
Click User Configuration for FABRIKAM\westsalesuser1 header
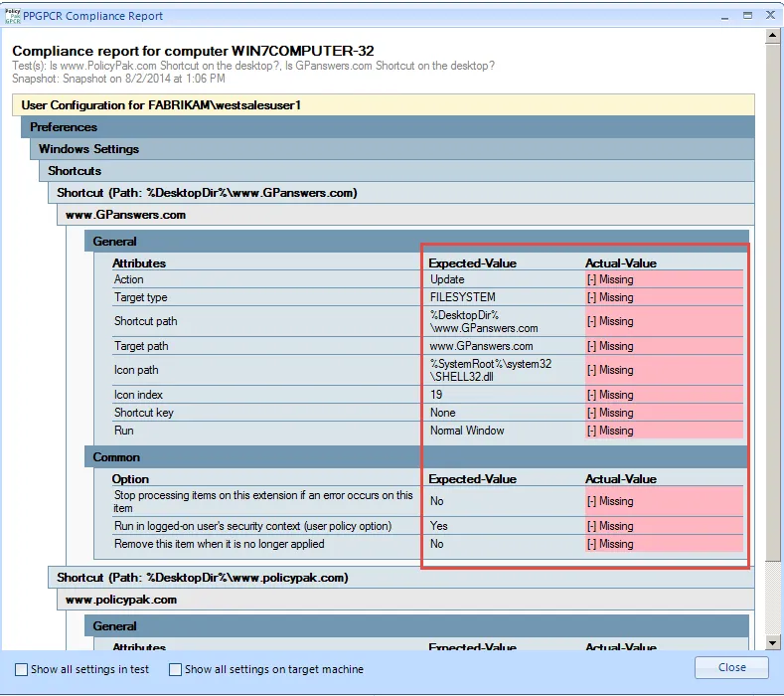click(x=384, y=105)
